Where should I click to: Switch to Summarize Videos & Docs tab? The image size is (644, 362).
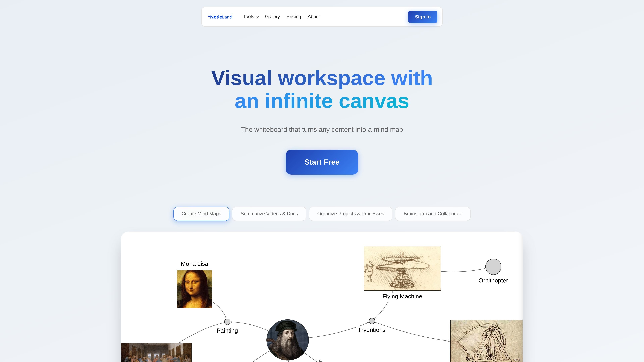[x=269, y=214]
